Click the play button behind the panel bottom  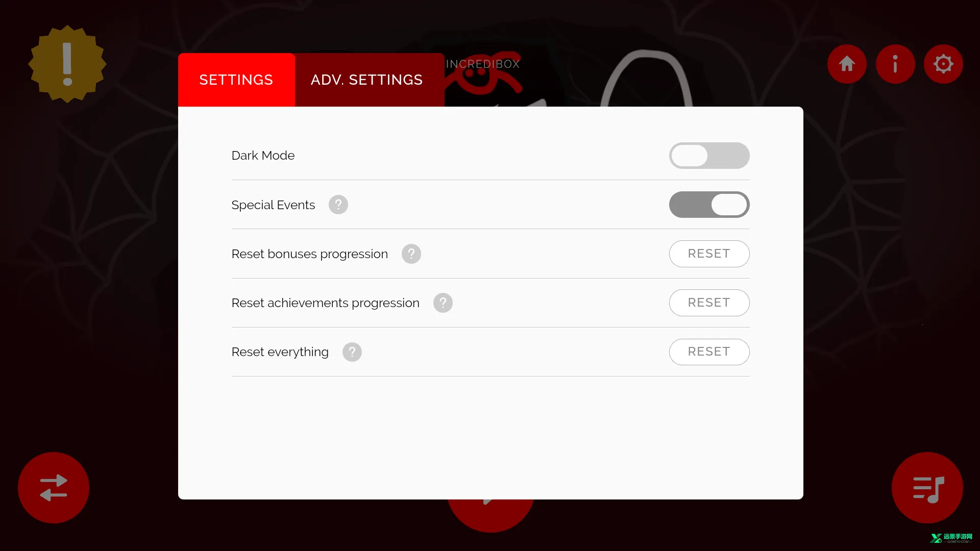pos(491,515)
